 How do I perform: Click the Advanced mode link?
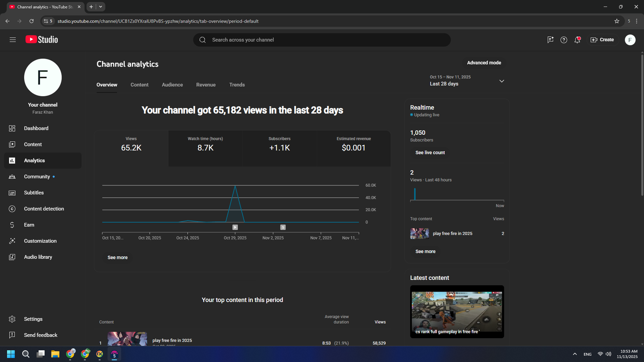pyautogui.click(x=484, y=63)
